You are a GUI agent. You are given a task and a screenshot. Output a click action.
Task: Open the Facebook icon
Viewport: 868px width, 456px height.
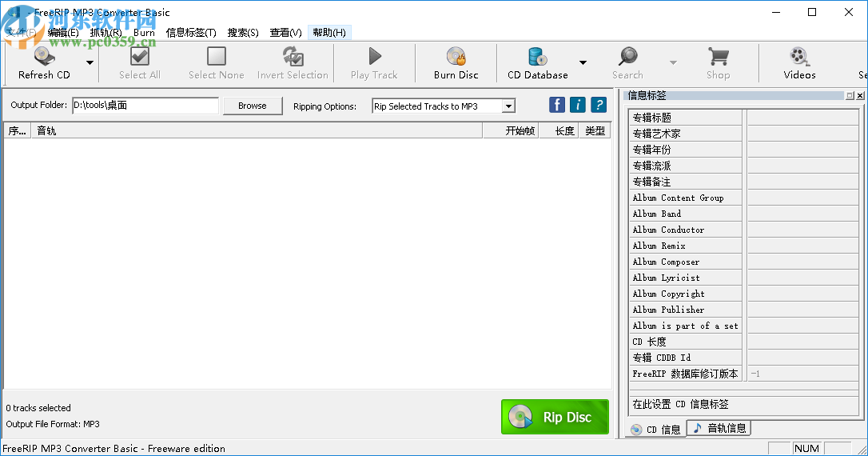pyautogui.click(x=557, y=105)
